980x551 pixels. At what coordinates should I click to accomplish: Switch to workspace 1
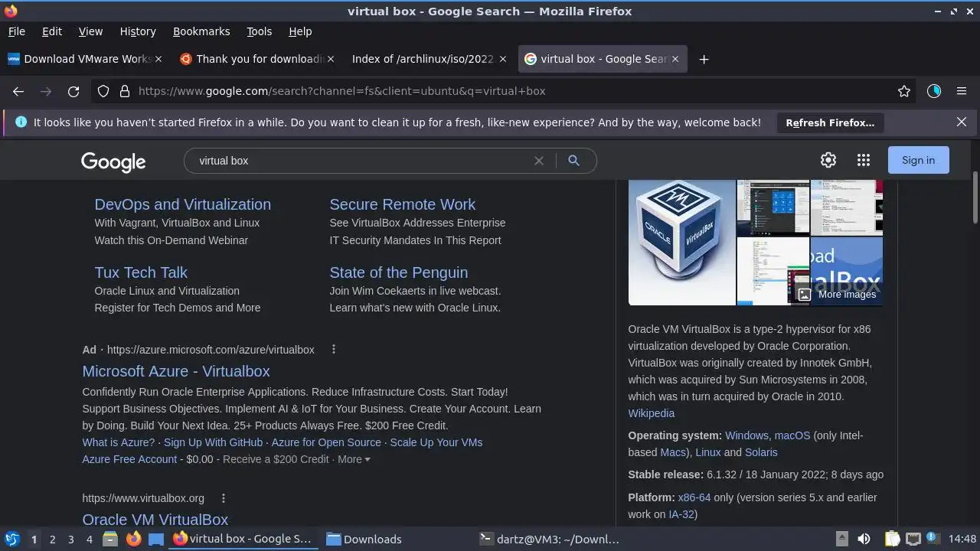[x=34, y=540]
